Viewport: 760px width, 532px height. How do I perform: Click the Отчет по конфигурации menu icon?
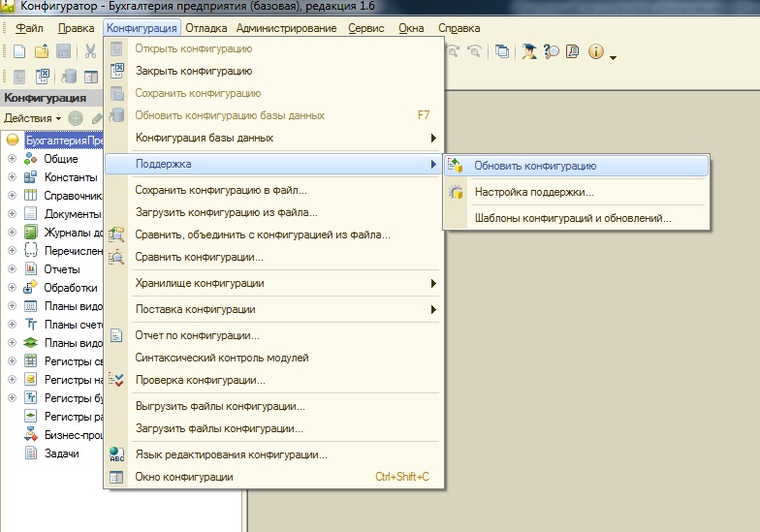point(116,335)
